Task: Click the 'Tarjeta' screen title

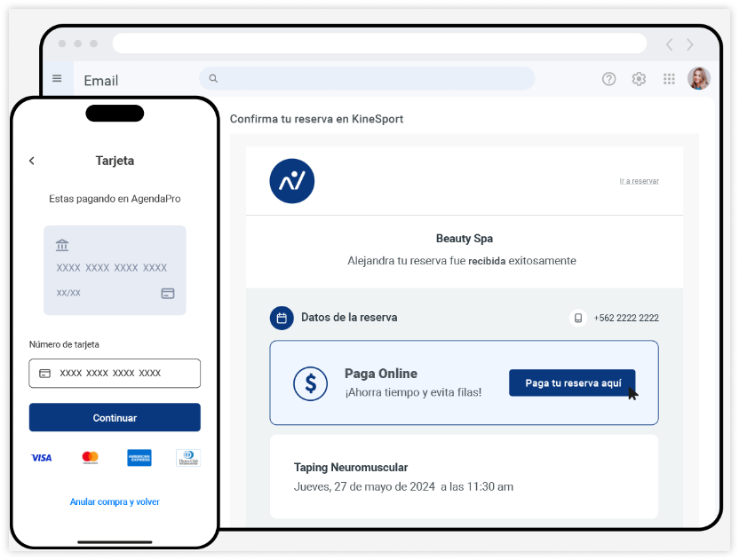Action: pyautogui.click(x=115, y=161)
